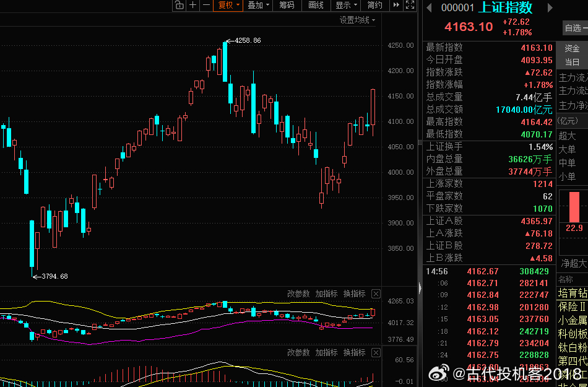Click the 上证A股 value 4365.97
This screenshot has height=387, width=588.
(x=537, y=221)
